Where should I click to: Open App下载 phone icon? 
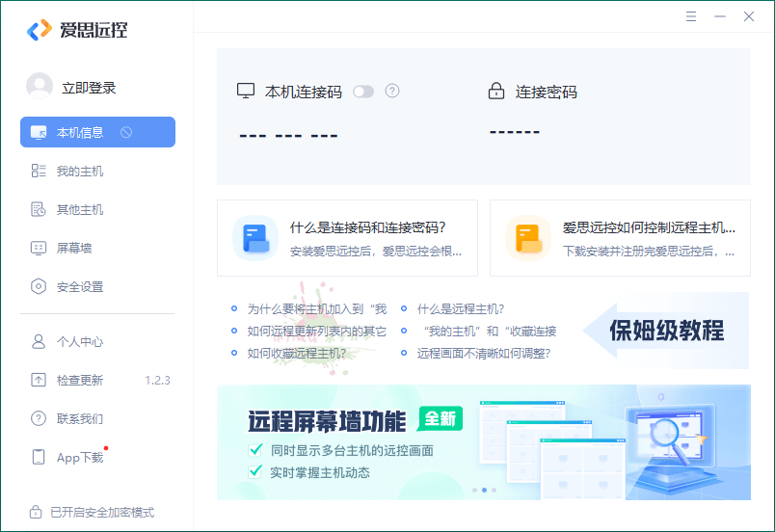click(x=39, y=458)
